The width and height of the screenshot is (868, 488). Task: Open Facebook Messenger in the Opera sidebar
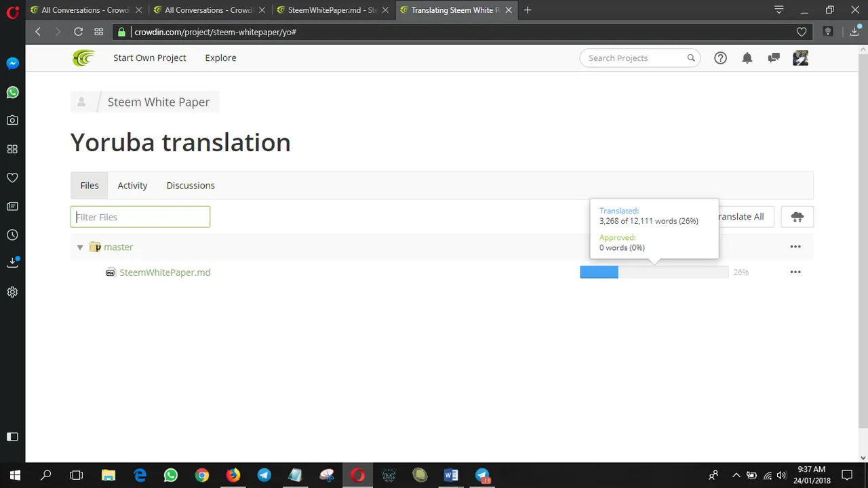coord(12,63)
